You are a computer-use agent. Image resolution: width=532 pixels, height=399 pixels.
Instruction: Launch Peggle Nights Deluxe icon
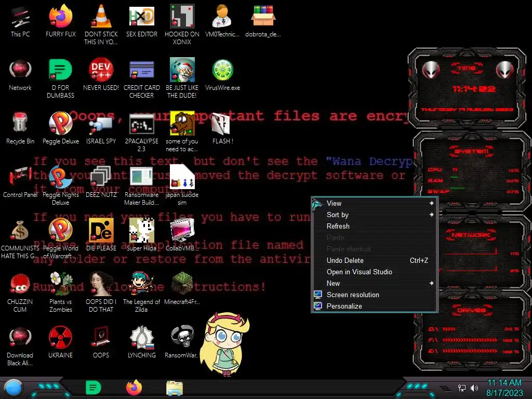point(60,185)
